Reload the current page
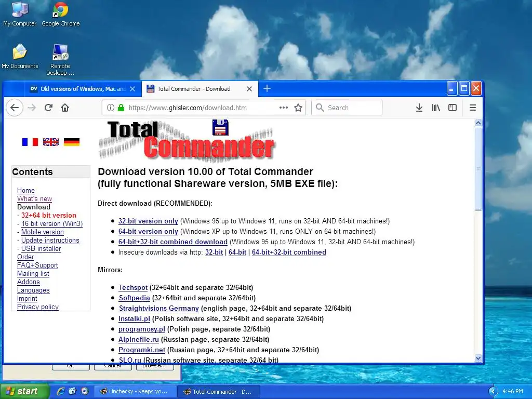Image resolution: width=532 pixels, height=399 pixels. (x=48, y=108)
